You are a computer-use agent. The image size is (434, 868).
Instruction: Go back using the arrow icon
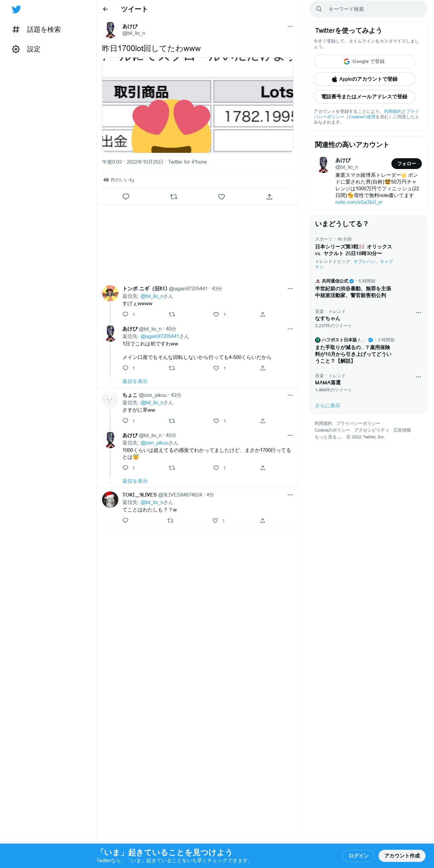pyautogui.click(x=105, y=9)
